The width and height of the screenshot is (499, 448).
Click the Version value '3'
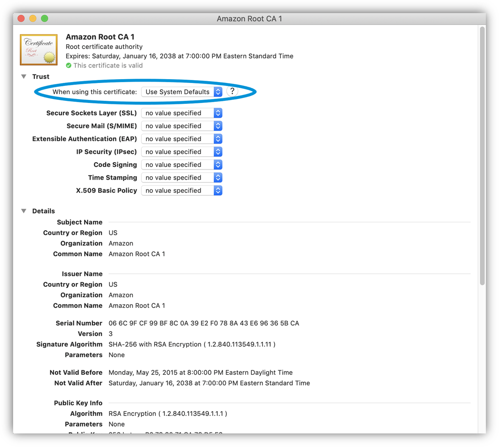point(110,334)
